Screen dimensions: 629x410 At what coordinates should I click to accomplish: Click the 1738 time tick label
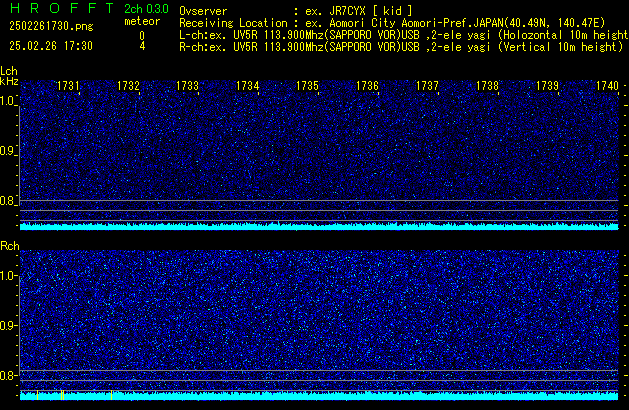(x=487, y=86)
